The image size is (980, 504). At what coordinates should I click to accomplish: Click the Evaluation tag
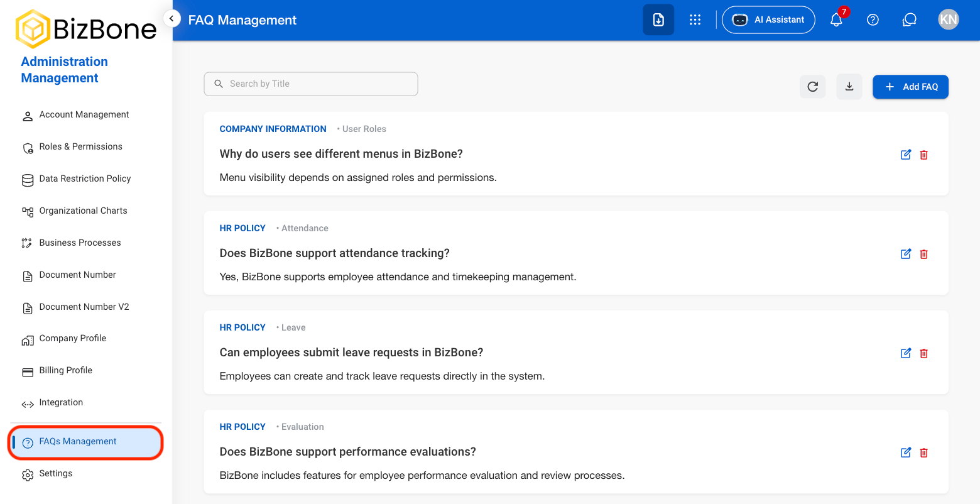pos(302,427)
